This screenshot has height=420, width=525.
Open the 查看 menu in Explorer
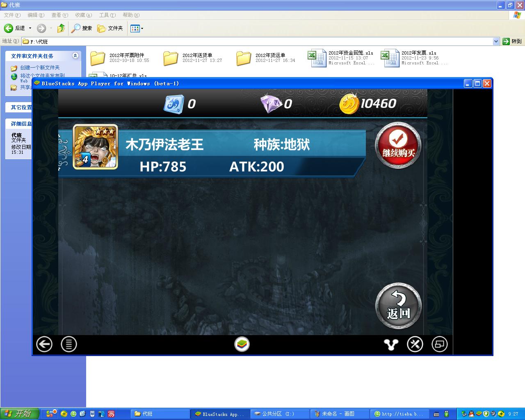tap(60, 15)
